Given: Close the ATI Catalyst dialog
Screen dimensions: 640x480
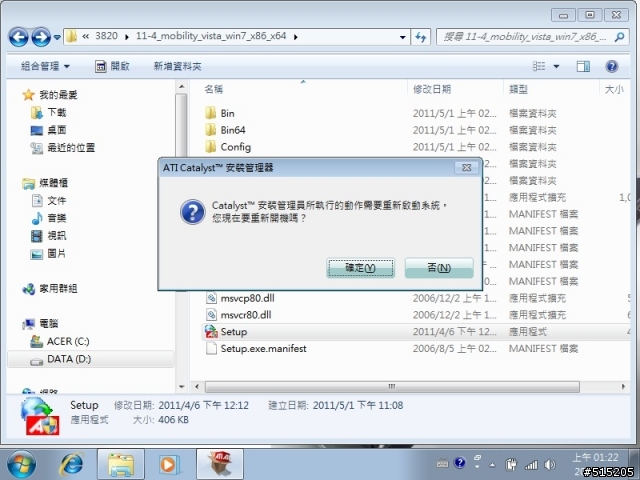Looking at the screenshot, I should click(466, 167).
